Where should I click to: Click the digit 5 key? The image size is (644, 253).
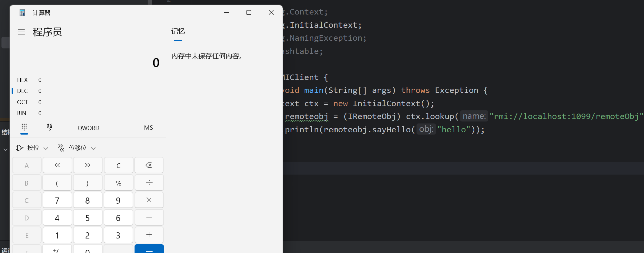87,218
